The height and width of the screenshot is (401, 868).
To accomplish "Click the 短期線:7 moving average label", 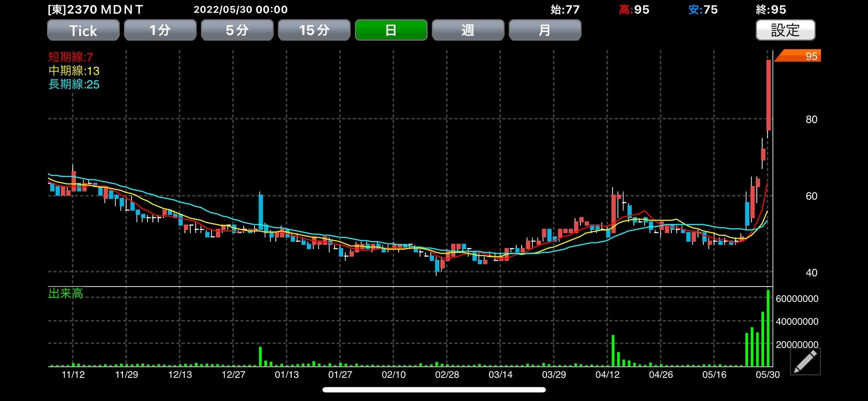I will (71, 57).
